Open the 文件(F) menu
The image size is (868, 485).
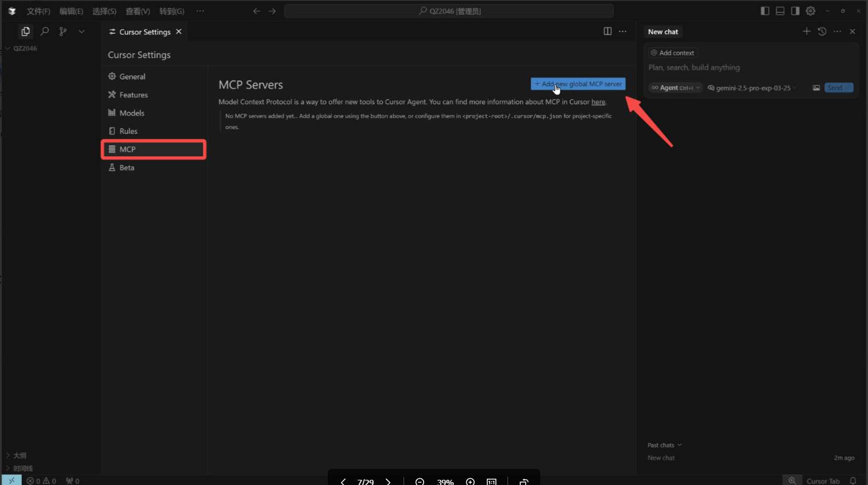point(38,11)
